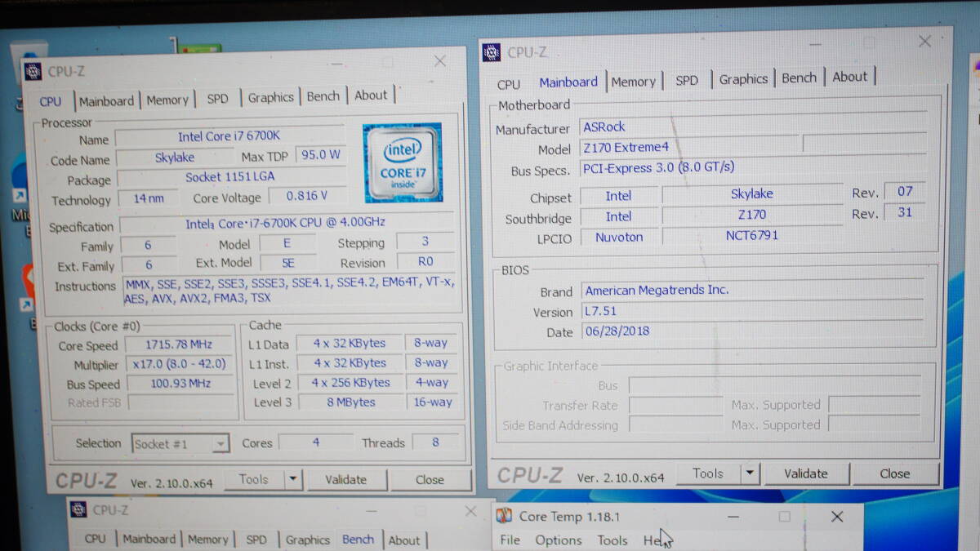Click Tools button in right CPU-Z window
Viewport: 980px width, 551px height.
707,473
